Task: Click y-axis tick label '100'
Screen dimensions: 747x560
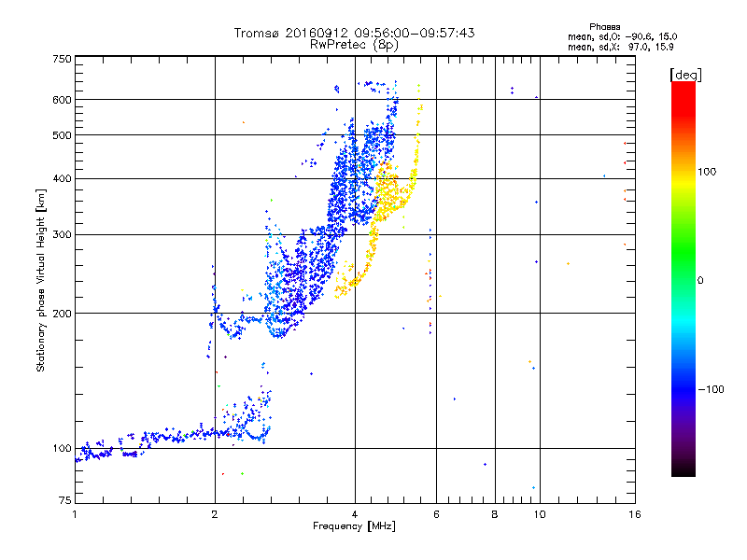Action: click(x=62, y=449)
